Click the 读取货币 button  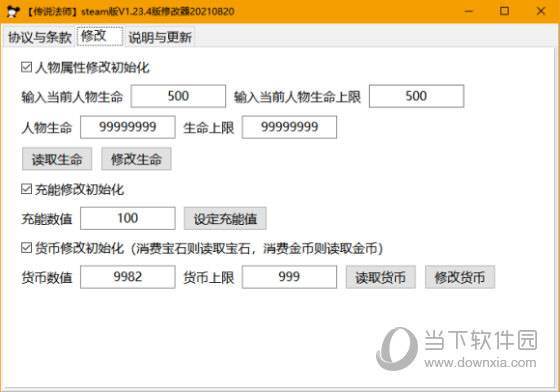tap(381, 277)
